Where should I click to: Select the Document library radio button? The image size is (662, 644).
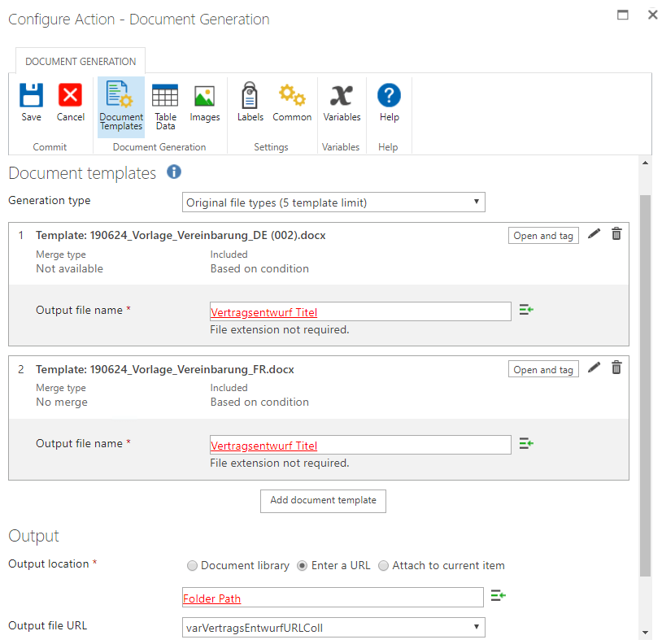(x=192, y=566)
